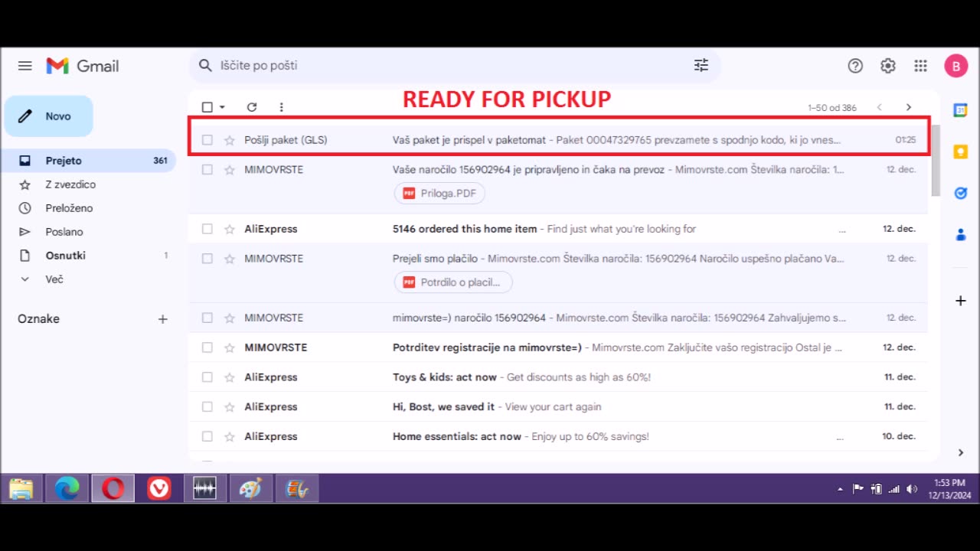Screen dimensions: 980x551
Task: Click the volume speaker tray icon
Action: pyautogui.click(x=911, y=489)
